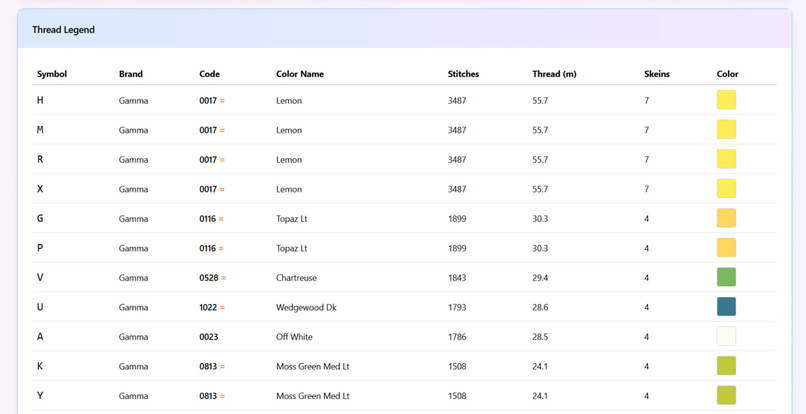
Task: Select the Lemon color swatch in row H
Action: click(x=726, y=100)
